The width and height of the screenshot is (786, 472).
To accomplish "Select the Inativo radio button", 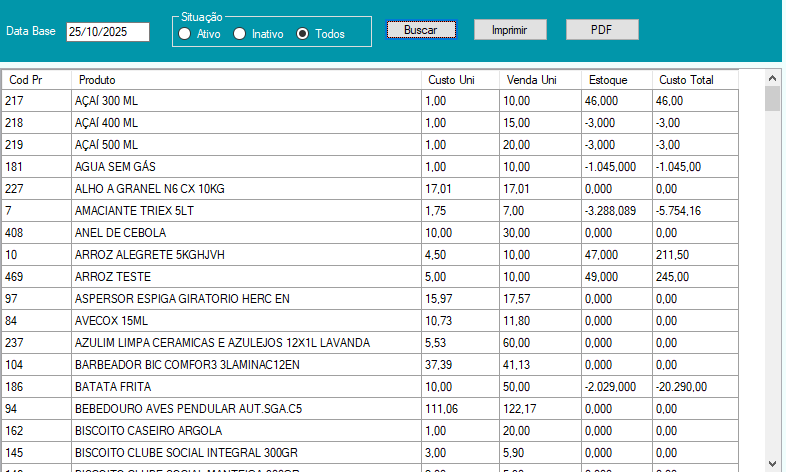I will (x=240, y=34).
